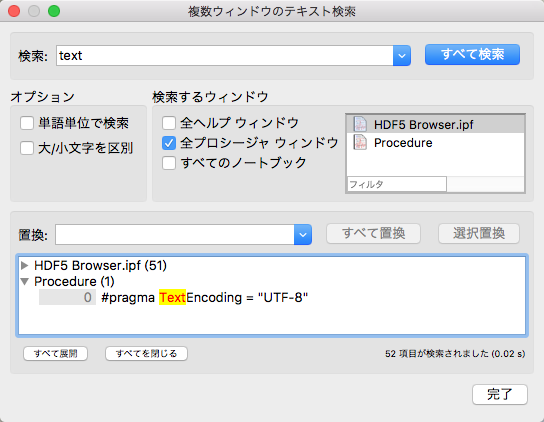Collapse the Procedure (1) results group

(x=24, y=281)
